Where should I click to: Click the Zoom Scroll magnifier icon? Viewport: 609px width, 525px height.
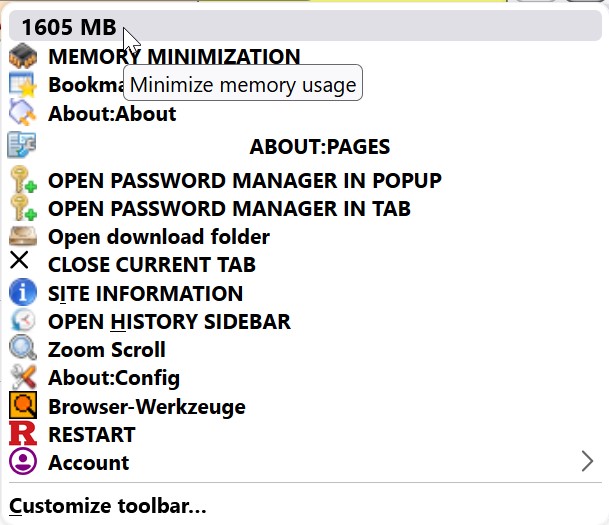pyautogui.click(x=22, y=350)
